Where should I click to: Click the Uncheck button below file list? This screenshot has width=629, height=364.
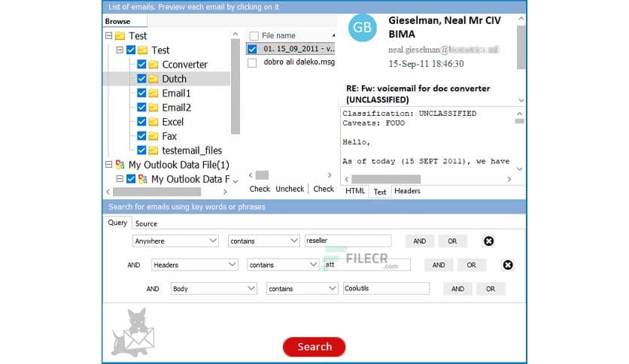[290, 189]
